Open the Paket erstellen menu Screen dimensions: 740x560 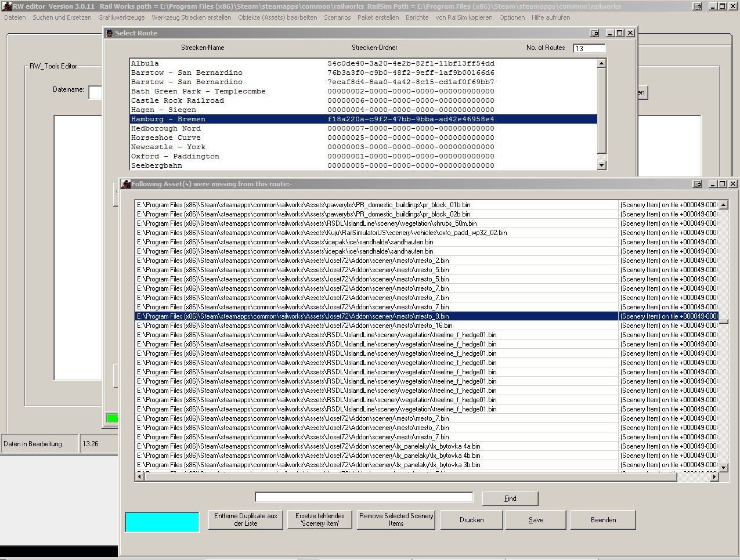pyautogui.click(x=378, y=17)
